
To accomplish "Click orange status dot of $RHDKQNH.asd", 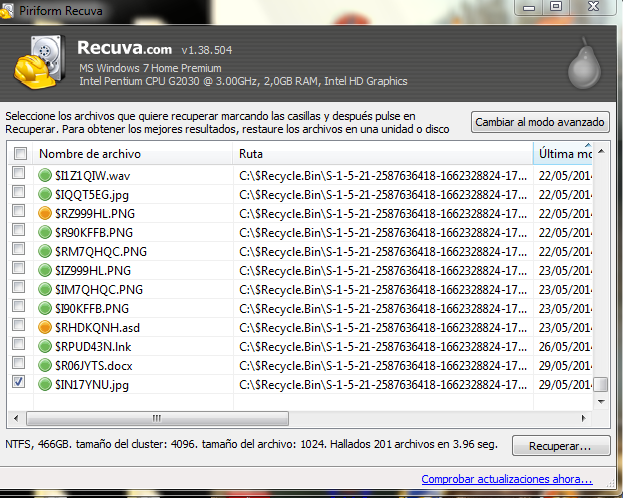I will tap(45, 327).
